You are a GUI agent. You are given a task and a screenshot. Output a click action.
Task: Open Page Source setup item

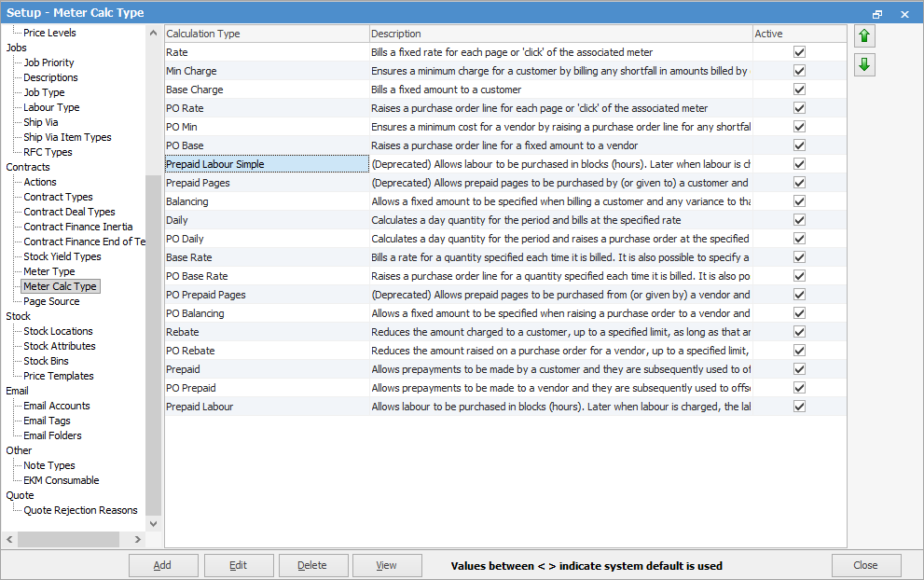51,301
